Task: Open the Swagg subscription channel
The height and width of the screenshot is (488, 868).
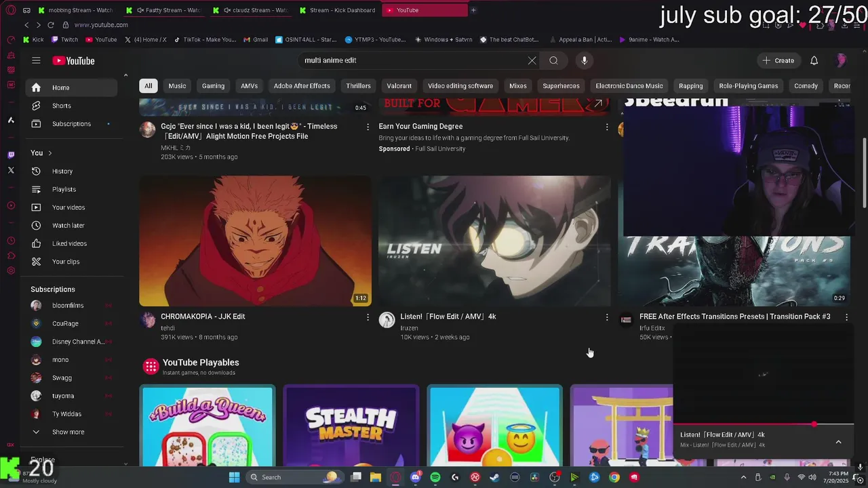Action: click(71, 378)
